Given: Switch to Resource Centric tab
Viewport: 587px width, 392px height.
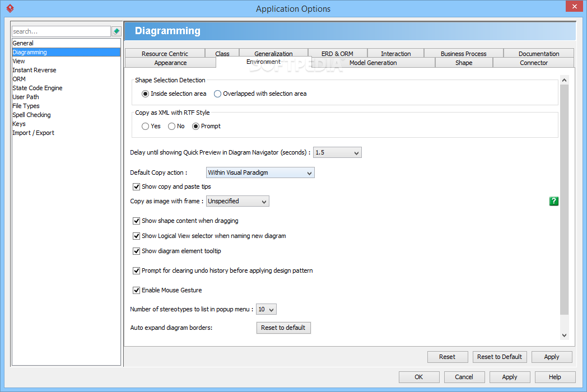Looking at the screenshot, I should (165, 53).
